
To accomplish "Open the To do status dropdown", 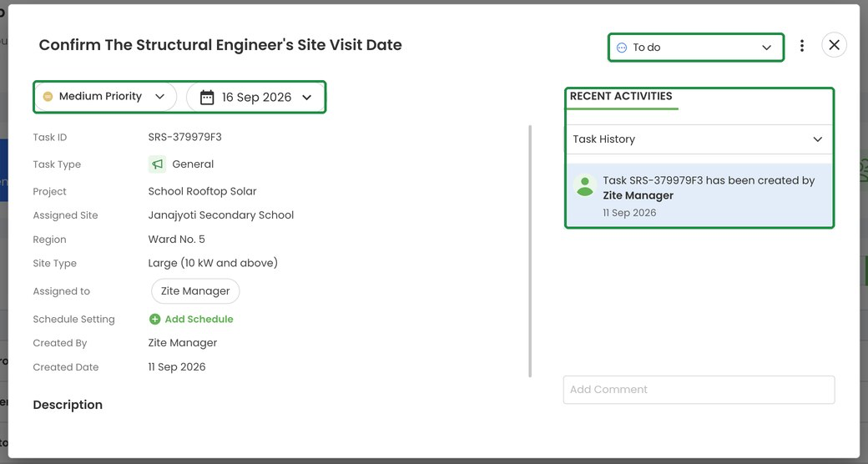I will click(696, 47).
